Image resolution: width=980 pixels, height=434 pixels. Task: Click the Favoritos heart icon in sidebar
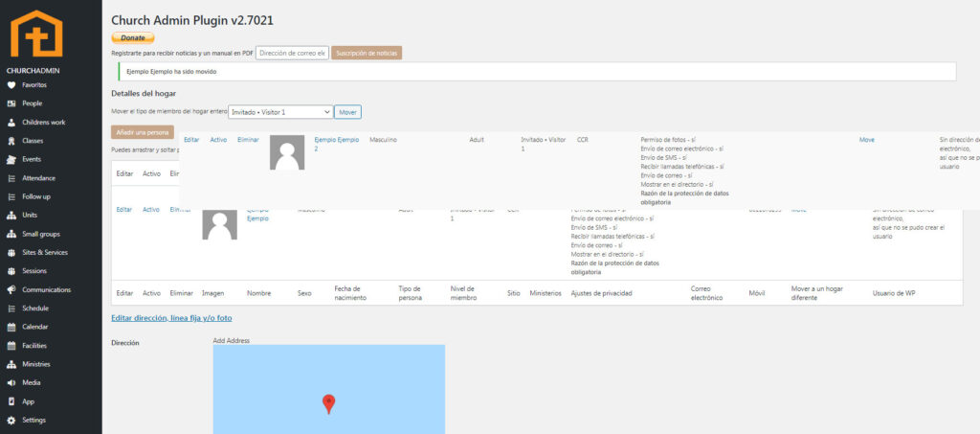[11, 84]
